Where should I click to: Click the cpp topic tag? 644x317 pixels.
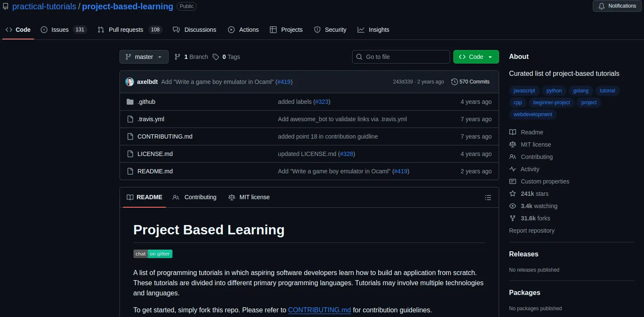(x=518, y=103)
